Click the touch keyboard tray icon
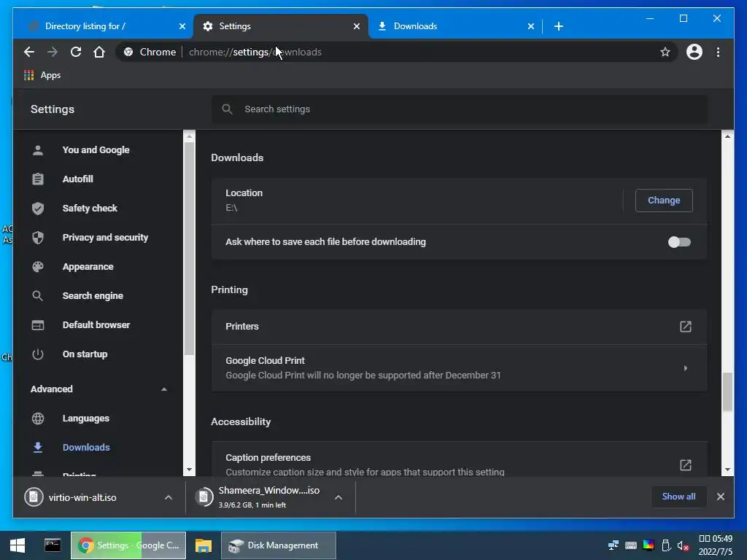 click(631, 545)
